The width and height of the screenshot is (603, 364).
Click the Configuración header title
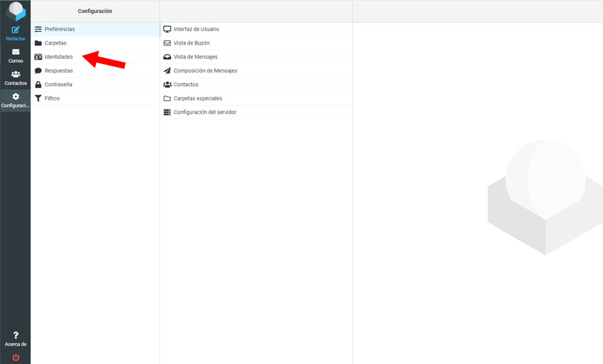coord(95,11)
